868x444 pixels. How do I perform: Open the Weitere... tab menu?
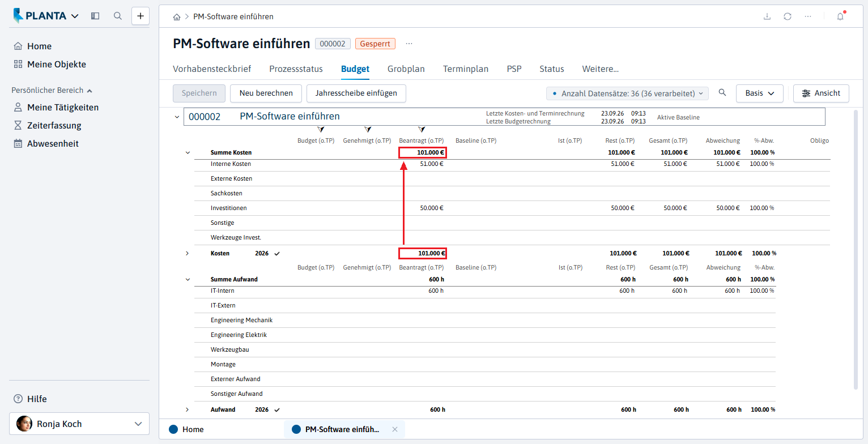click(x=601, y=69)
